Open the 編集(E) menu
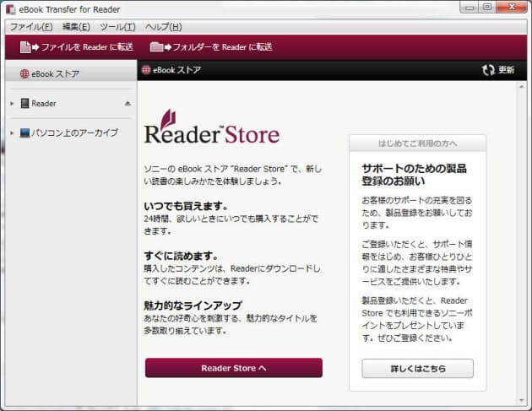532x411 pixels. 76,26
